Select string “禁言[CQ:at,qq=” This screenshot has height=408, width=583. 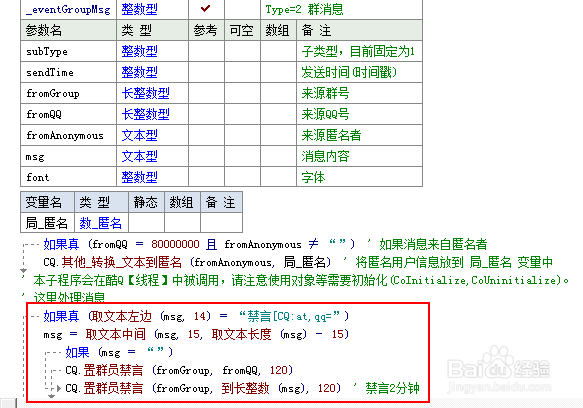[290, 316]
